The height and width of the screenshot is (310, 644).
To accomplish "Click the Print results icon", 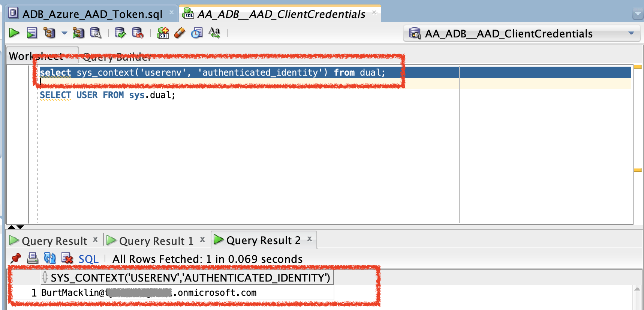I will pyautogui.click(x=33, y=258).
